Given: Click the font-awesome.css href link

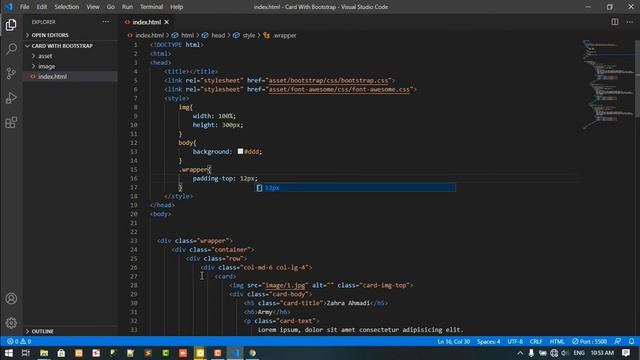Looking at the screenshot, I should (x=339, y=89).
